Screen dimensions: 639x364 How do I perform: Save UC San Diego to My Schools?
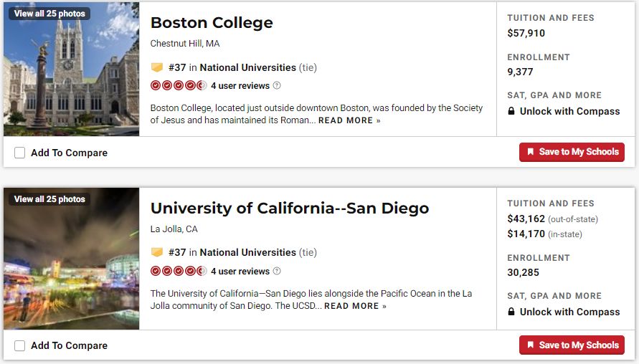point(572,345)
